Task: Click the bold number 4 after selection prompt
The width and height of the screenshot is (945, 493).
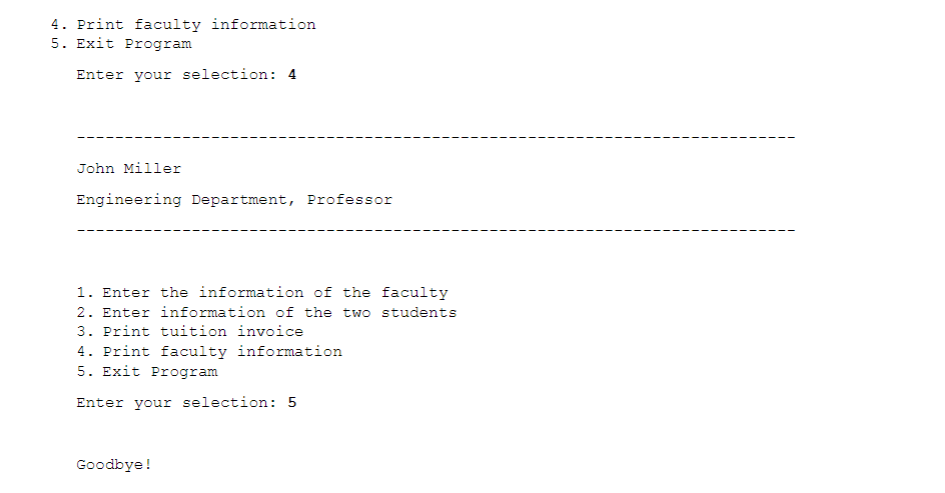Action: click(x=292, y=75)
